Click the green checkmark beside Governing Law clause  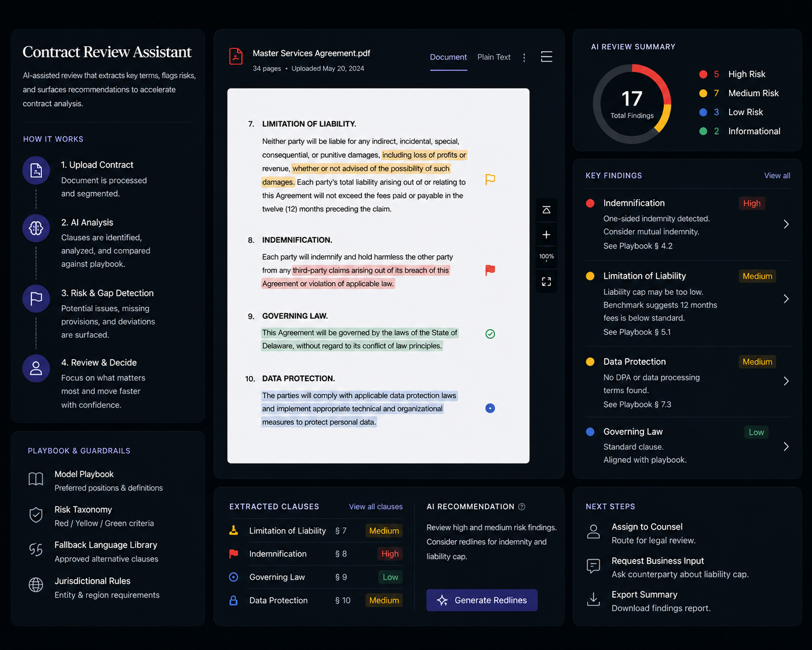(x=490, y=334)
